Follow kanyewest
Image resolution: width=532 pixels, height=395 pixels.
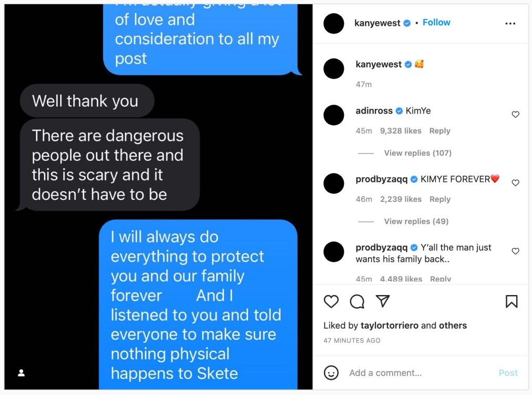[436, 23]
